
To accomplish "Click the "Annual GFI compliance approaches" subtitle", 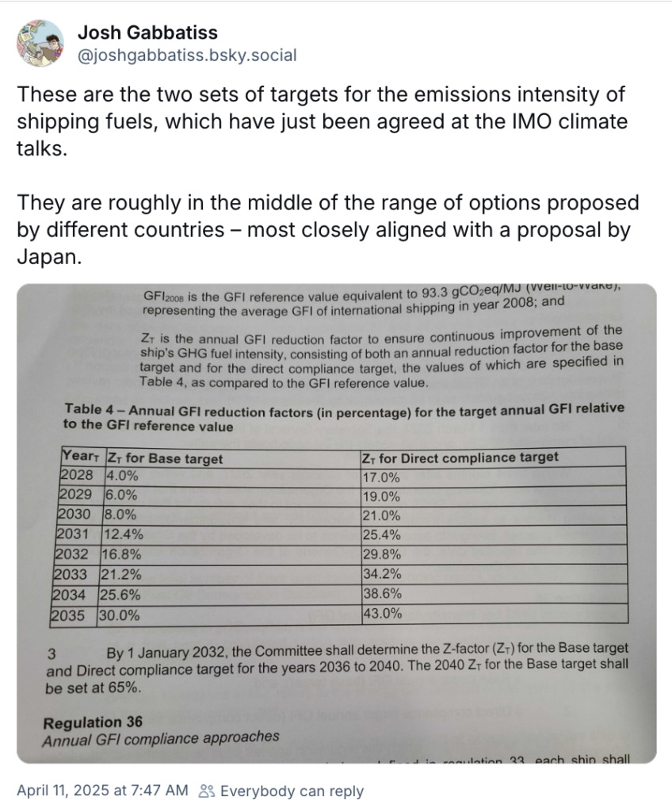I will [x=161, y=737].
